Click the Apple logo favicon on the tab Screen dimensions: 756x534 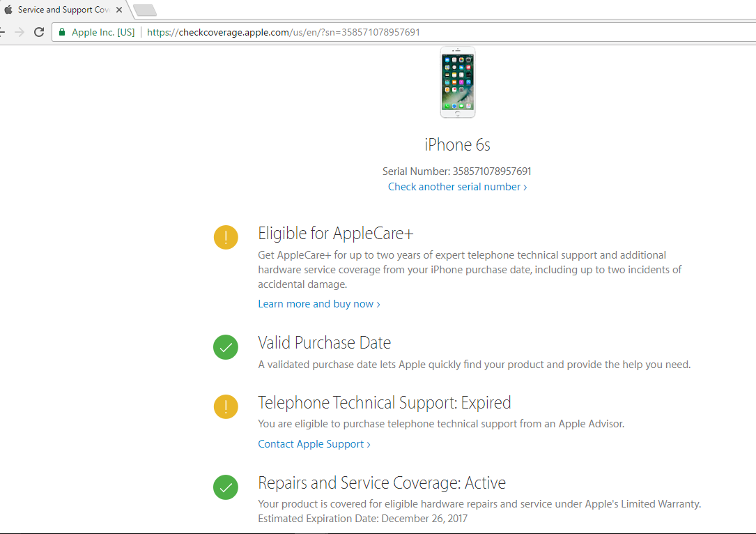click(8, 10)
